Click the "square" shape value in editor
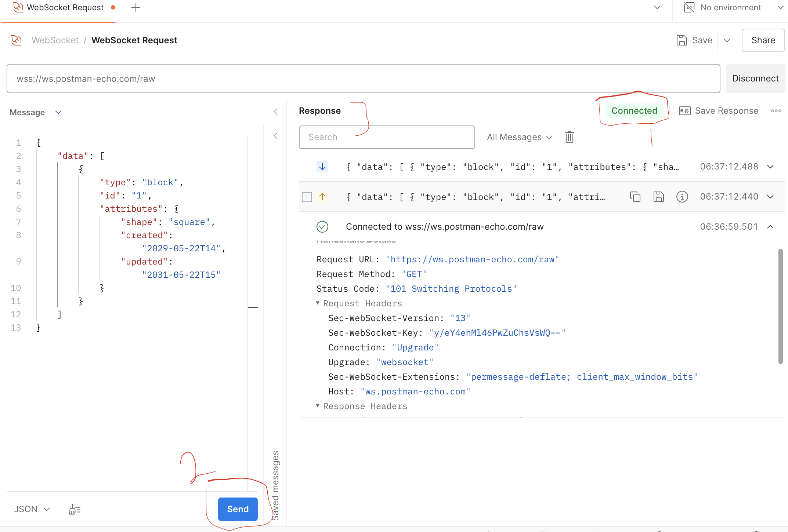The image size is (788, 532). 189,222
